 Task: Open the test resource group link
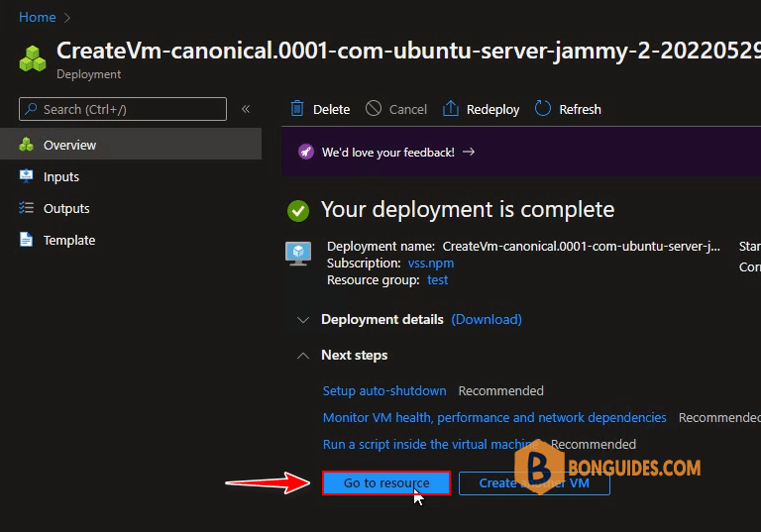(x=437, y=280)
